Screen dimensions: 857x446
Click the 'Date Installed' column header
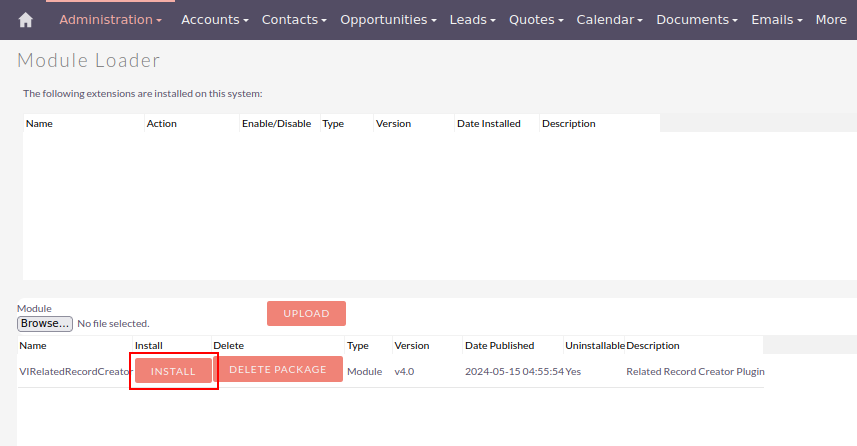tap(489, 124)
